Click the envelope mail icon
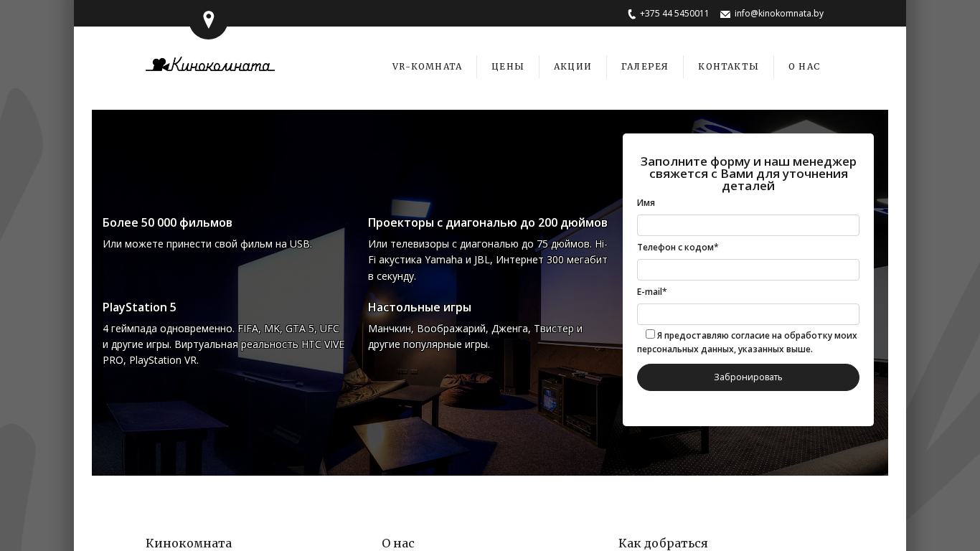This screenshot has height=551, width=980. click(x=725, y=14)
